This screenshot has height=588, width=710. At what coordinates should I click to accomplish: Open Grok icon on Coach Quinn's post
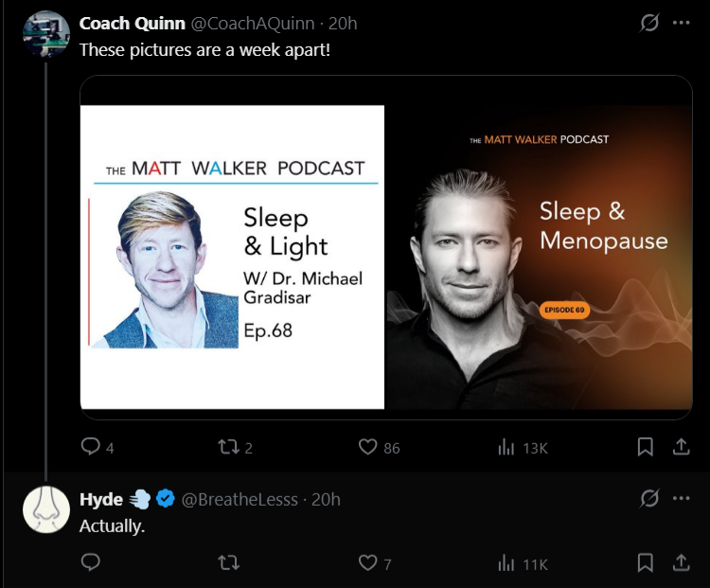click(x=649, y=24)
